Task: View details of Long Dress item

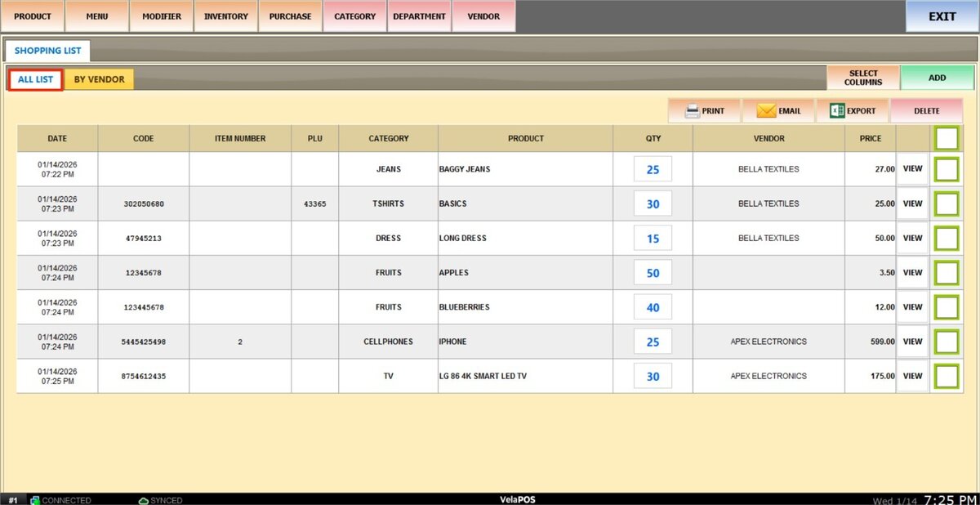Action: pos(913,238)
